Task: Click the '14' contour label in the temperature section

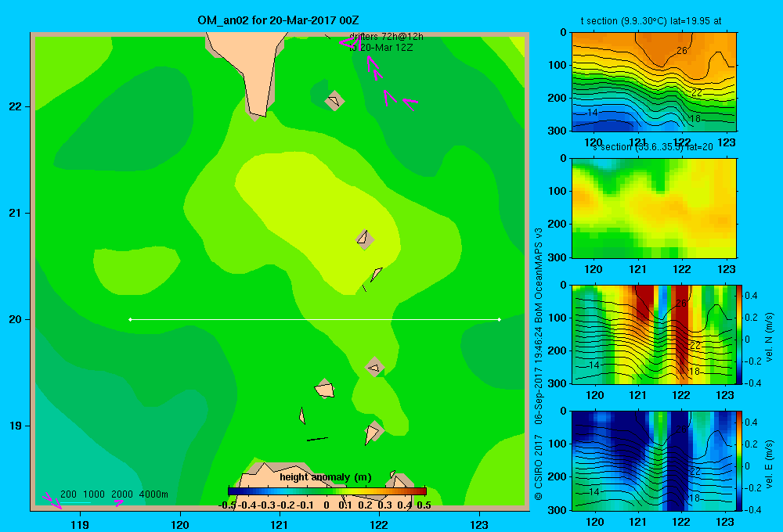Action: [x=592, y=113]
